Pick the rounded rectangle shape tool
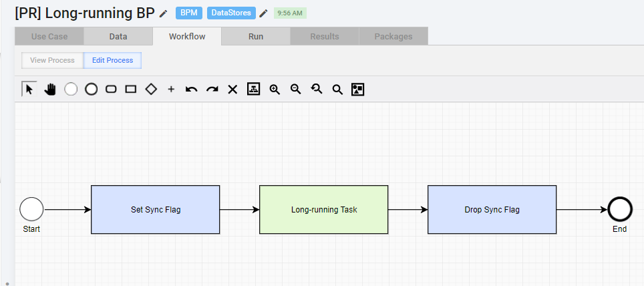This screenshot has width=644, height=286. 111,89
